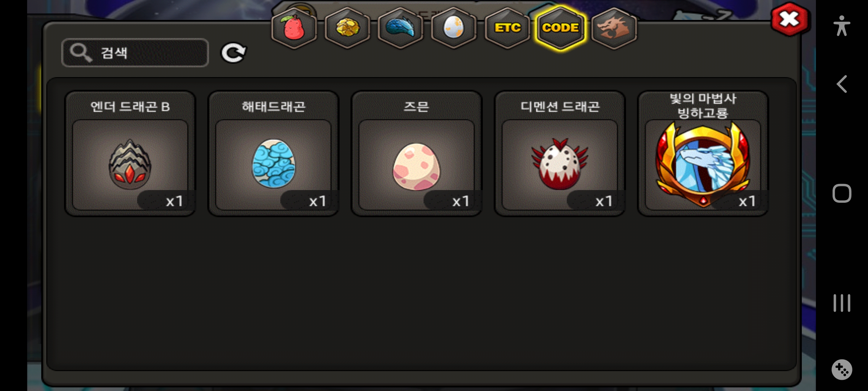Click the circular refresh arrow icon
Image resolution: width=868 pixels, height=391 pixels.
click(233, 53)
